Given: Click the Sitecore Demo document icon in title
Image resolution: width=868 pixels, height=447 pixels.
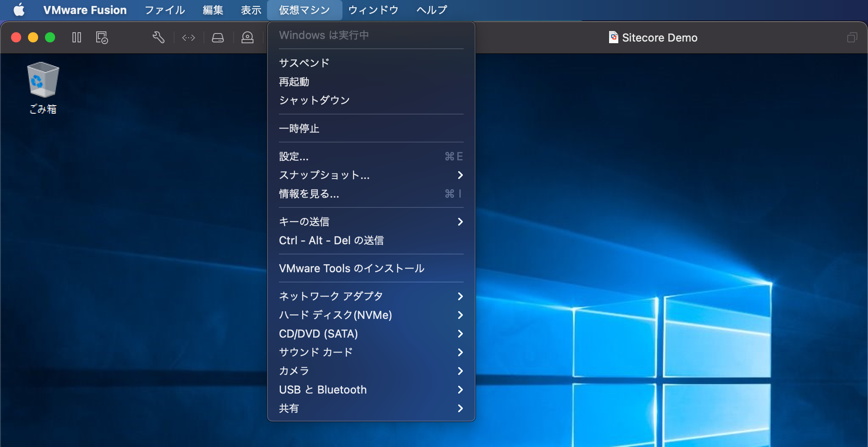Looking at the screenshot, I should click(x=613, y=38).
